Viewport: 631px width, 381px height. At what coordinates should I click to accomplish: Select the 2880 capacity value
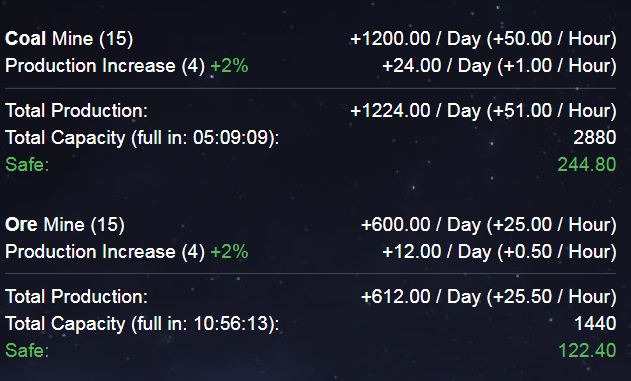coord(594,138)
